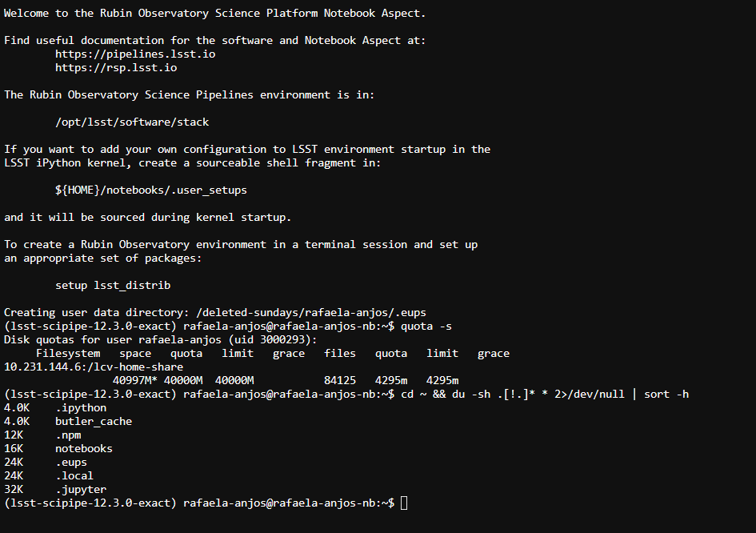Click the terminal cursor at the prompt
This screenshot has height=533, width=756.
tap(404, 503)
